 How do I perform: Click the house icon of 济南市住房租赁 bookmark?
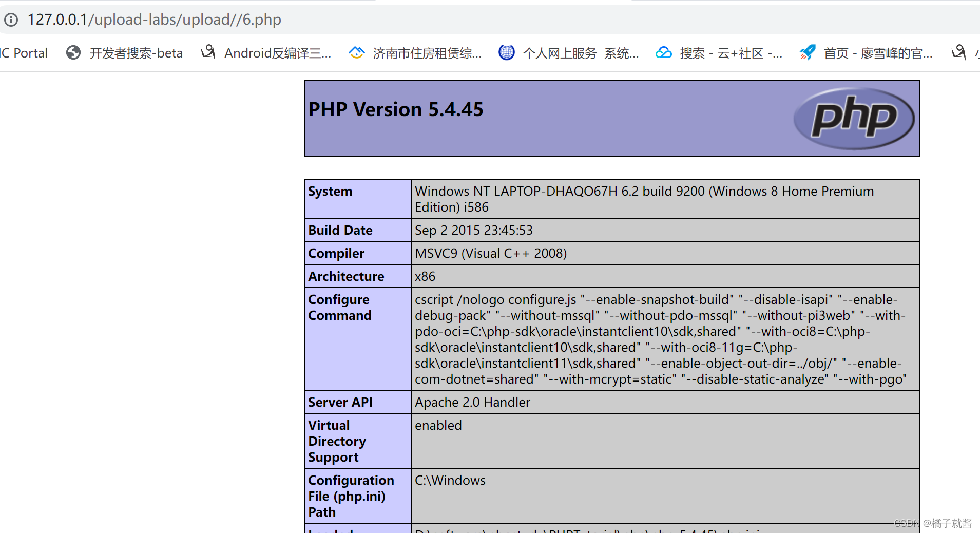356,52
